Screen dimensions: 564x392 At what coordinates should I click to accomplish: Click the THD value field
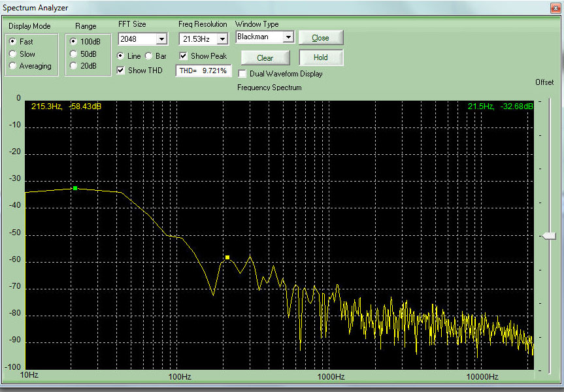[x=203, y=70]
